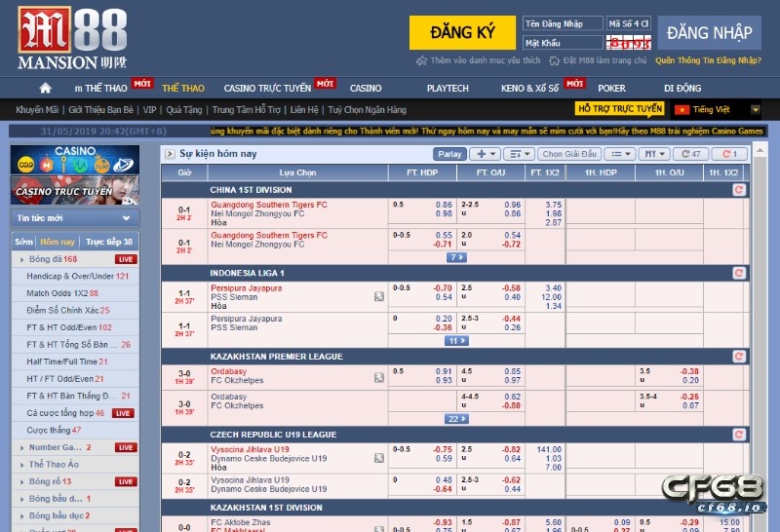
Task: Click the live refresh button showing 1
Action: [729, 154]
